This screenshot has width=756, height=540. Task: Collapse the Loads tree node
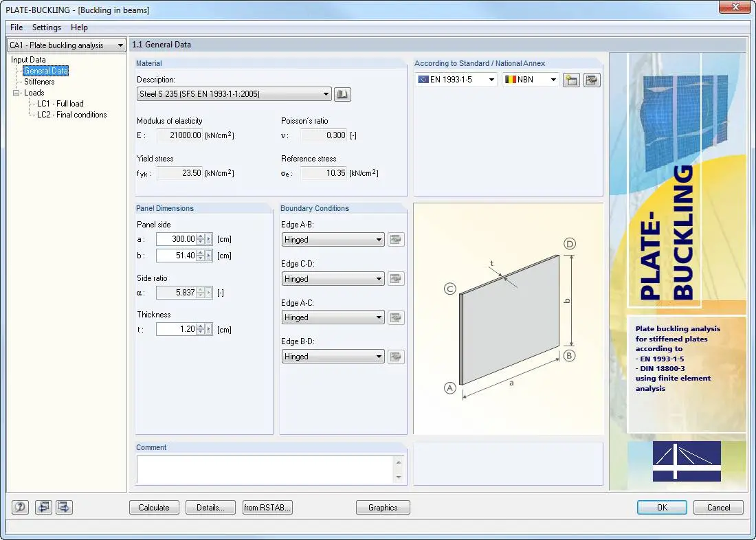16,93
